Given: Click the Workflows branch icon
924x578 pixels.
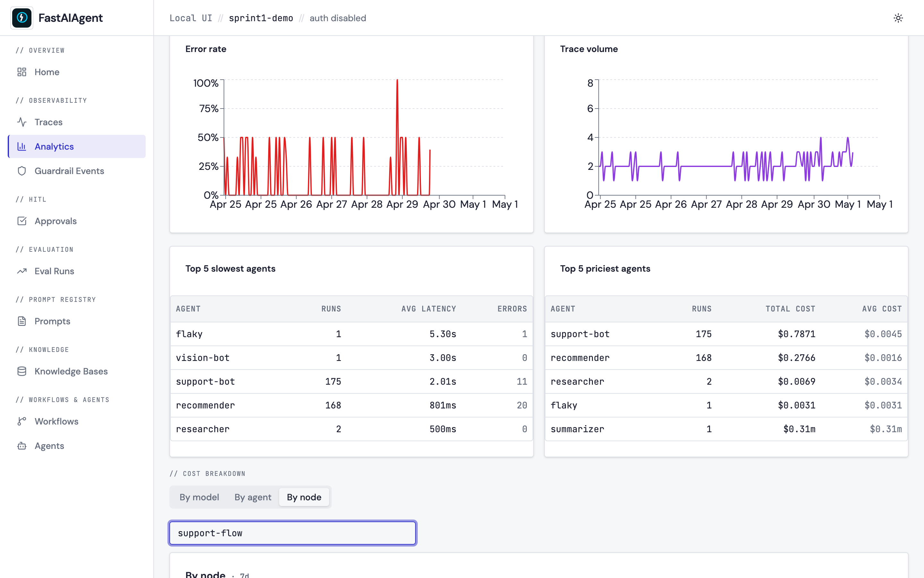Looking at the screenshot, I should tap(22, 421).
